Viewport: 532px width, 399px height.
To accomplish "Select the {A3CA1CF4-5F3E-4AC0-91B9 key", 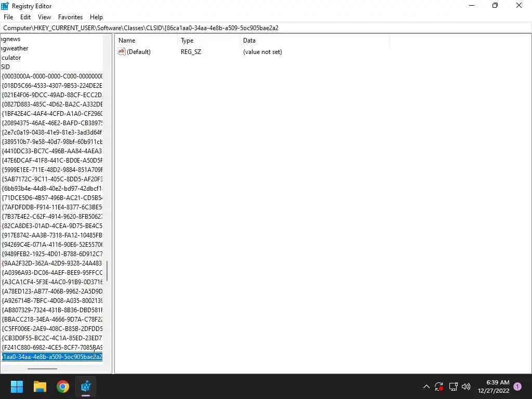I will 52,282.
